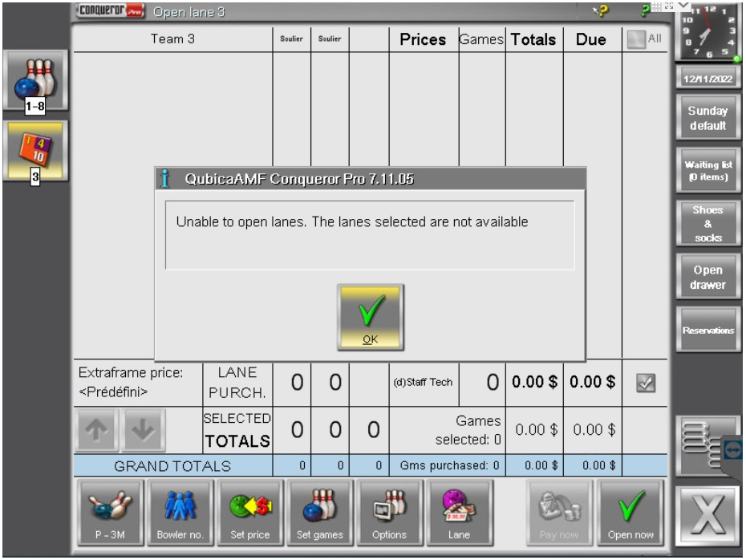Click the 'Unable to open lanes' dialog message
This screenshot has width=746, height=560.
352,221
